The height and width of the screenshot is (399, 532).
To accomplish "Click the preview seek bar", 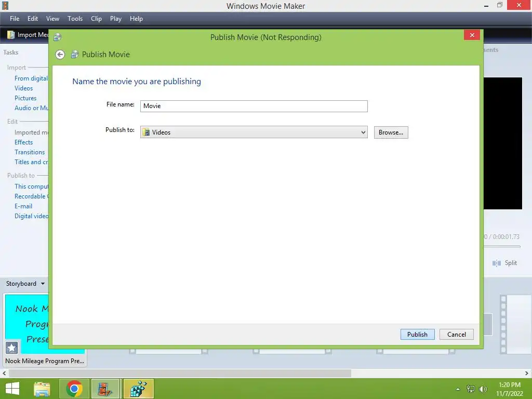I will (x=502, y=246).
